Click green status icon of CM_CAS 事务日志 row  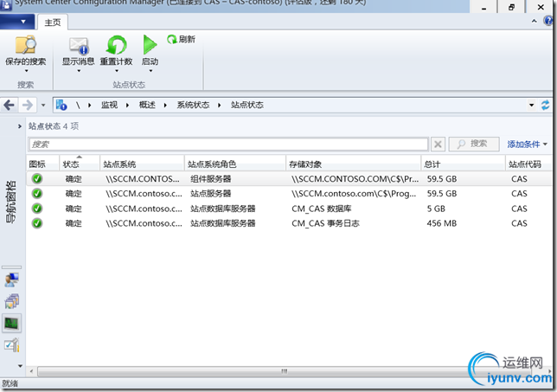[x=37, y=223]
